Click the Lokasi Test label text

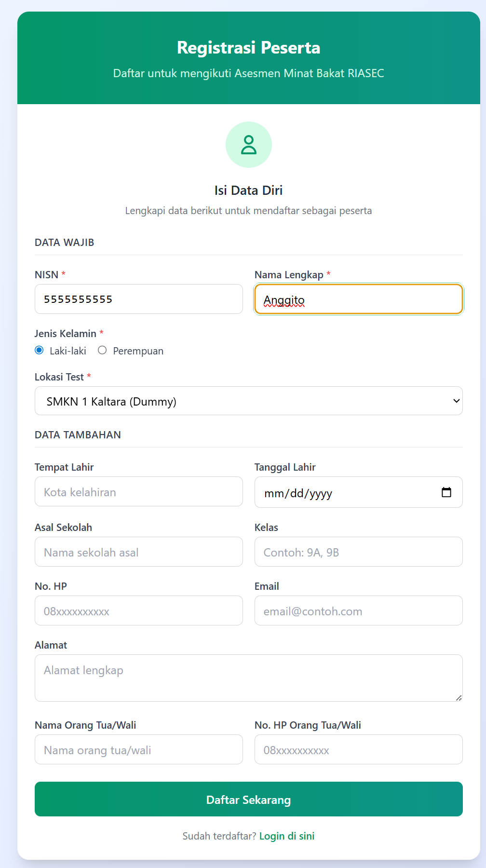pyautogui.click(x=59, y=377)
